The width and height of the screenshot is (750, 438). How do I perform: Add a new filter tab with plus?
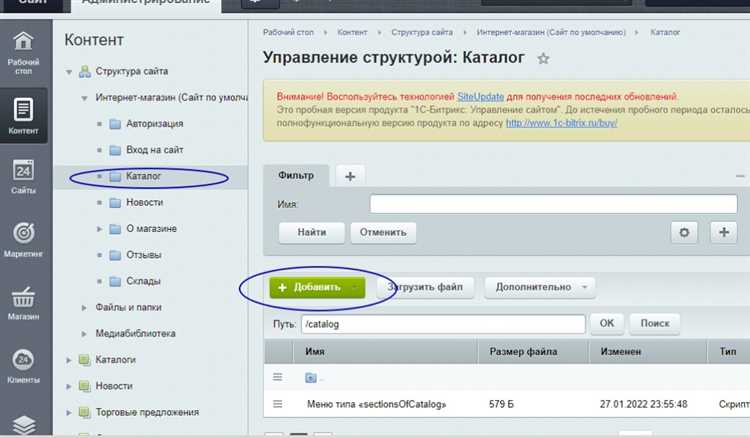[350, 176]
